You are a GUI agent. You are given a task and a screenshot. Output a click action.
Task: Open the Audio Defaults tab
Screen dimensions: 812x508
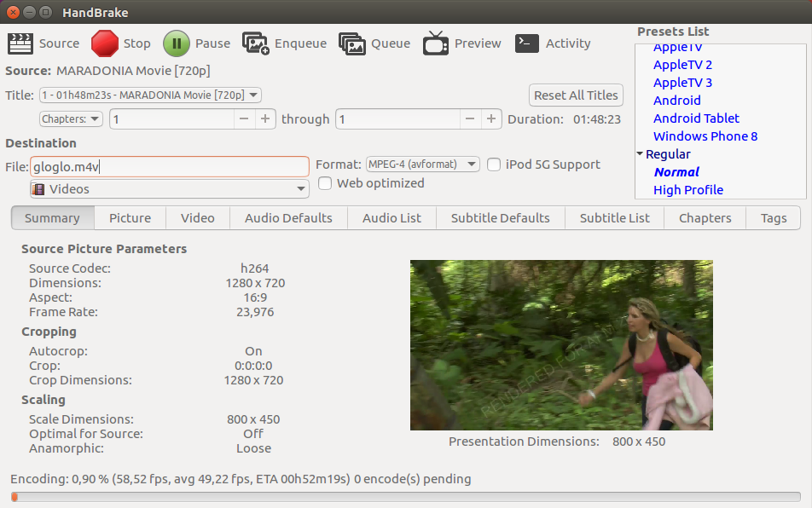[x=288, y=218]
